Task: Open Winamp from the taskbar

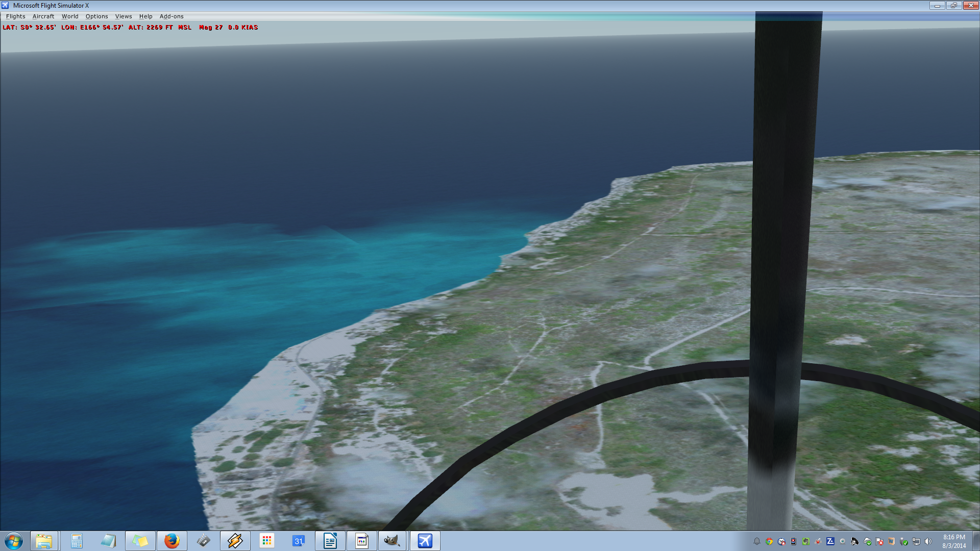Action: [235, 541]
